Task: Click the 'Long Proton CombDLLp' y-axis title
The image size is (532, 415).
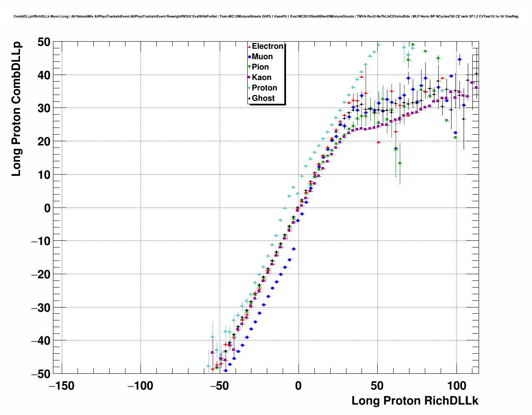Action: 16,109
